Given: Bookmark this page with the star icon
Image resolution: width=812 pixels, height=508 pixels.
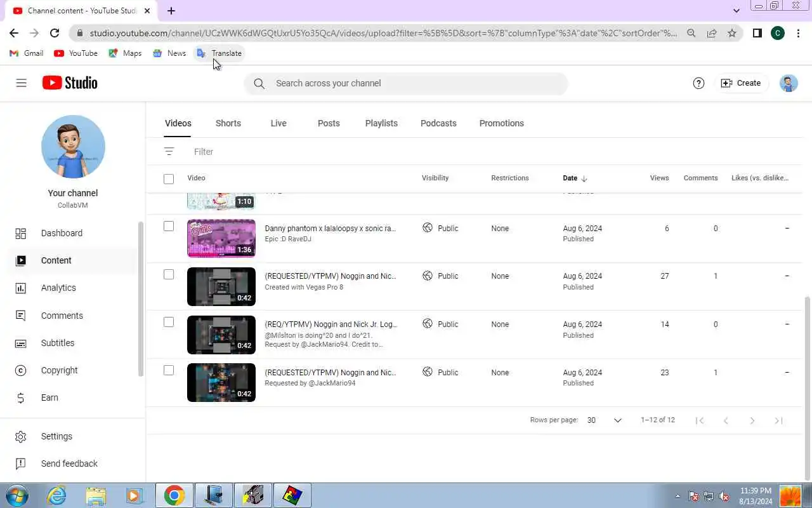Looking at the screenshot, I should point(732,33).
